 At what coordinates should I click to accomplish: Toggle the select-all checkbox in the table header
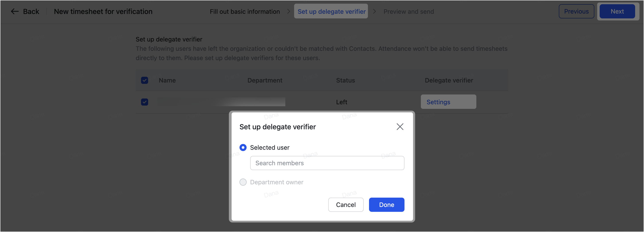tap(145, 80)
